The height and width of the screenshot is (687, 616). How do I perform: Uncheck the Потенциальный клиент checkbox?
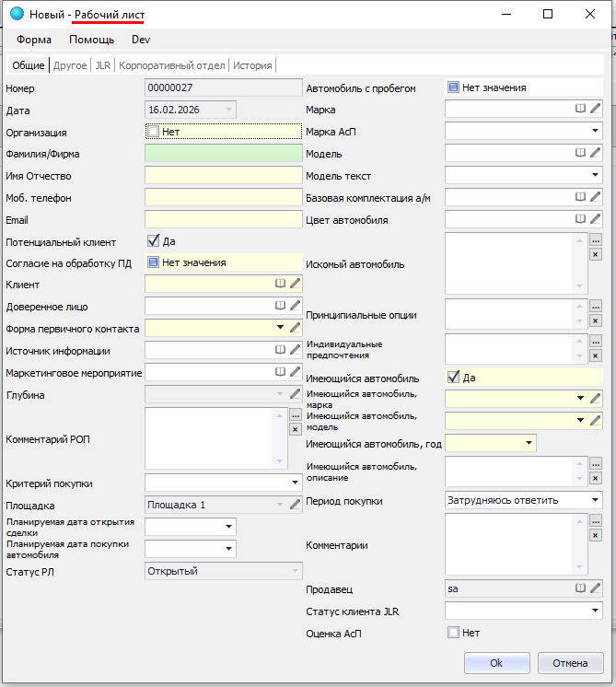pos(153,241)
